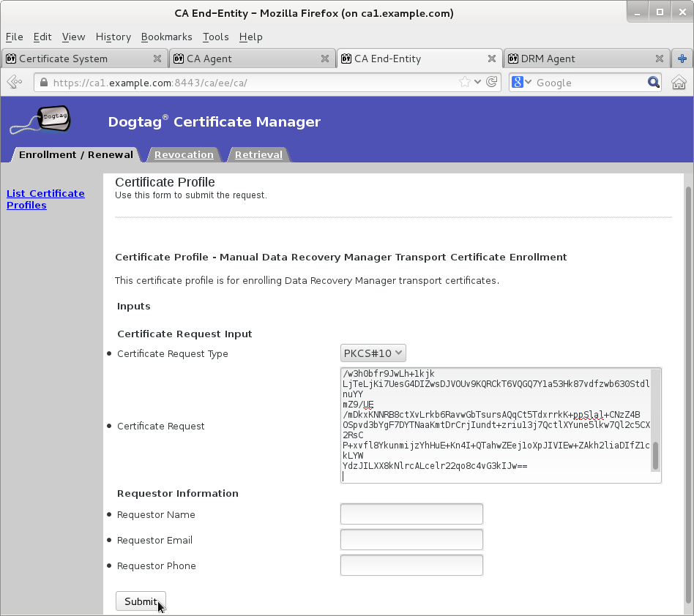This screenshot has height=616, width=694.
Task: Click the page vertical scrollbar
Action: (x=688, y=394)
